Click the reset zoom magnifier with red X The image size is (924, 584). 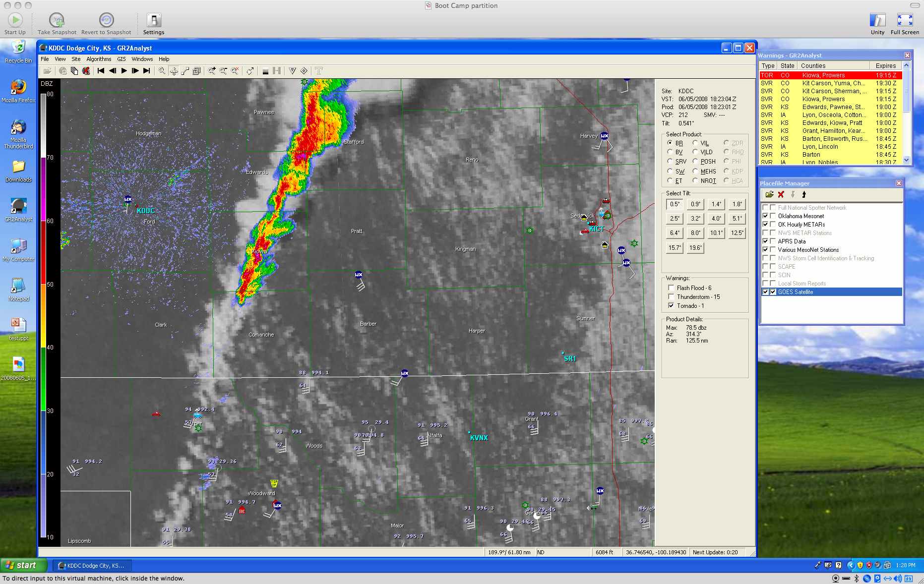(x=235, y=71)
